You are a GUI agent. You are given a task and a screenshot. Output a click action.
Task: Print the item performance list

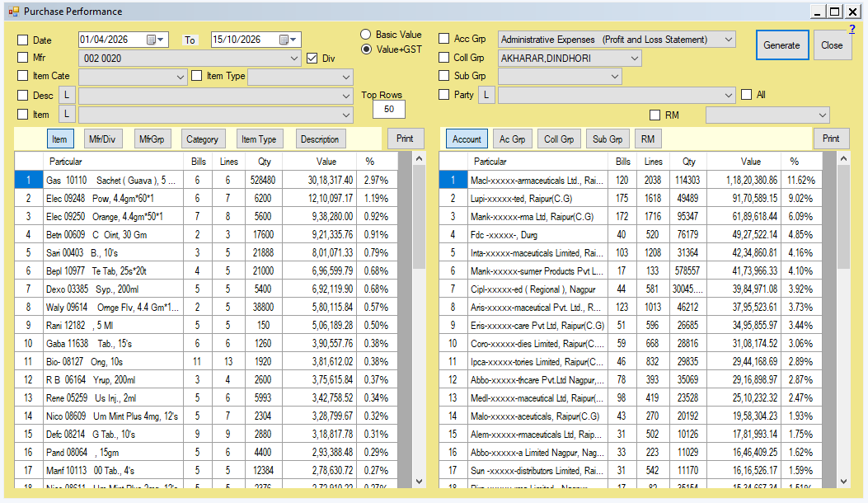405,139
